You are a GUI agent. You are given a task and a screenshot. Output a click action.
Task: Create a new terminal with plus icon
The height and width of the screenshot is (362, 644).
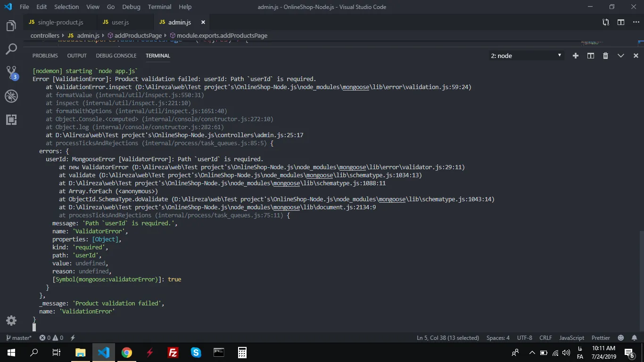(x=576, y=56)
